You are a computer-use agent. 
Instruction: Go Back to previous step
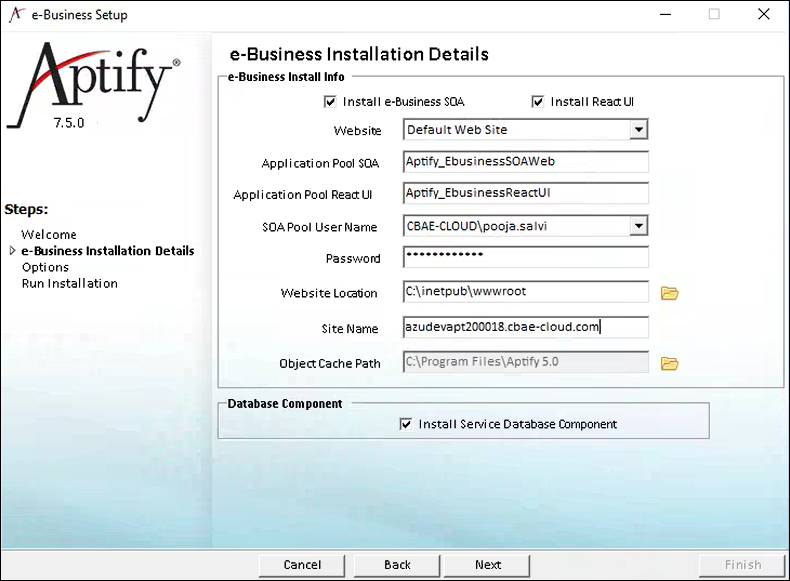(397, 565)
